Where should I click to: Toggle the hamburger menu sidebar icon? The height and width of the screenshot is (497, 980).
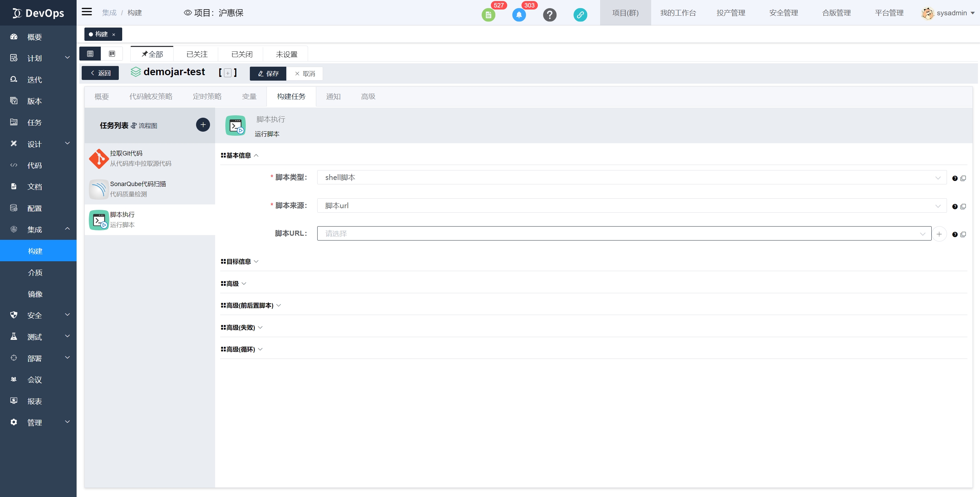click(x=87, y=12)
